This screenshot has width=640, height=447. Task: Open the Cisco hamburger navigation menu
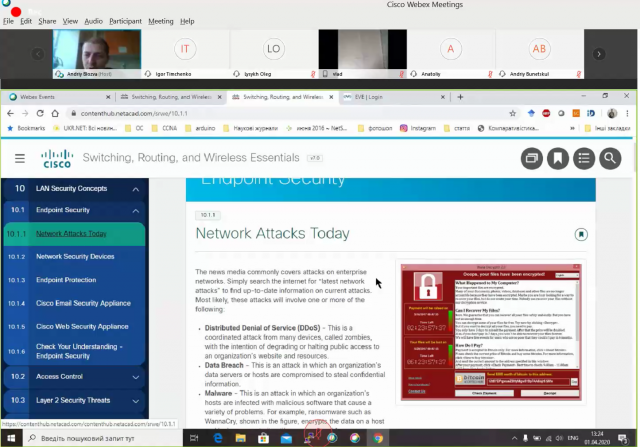point(20,158)
